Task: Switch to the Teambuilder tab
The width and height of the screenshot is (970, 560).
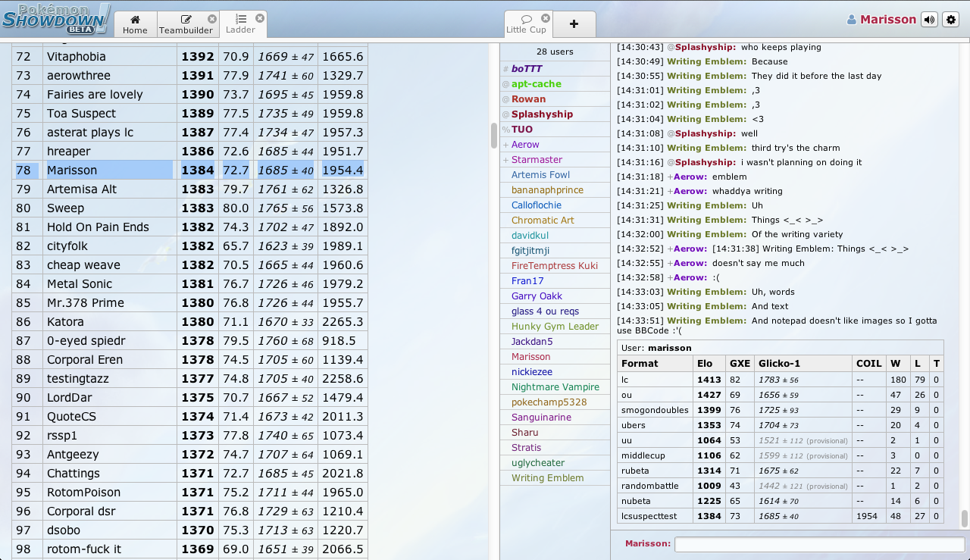Action: [x=187, y=24]
